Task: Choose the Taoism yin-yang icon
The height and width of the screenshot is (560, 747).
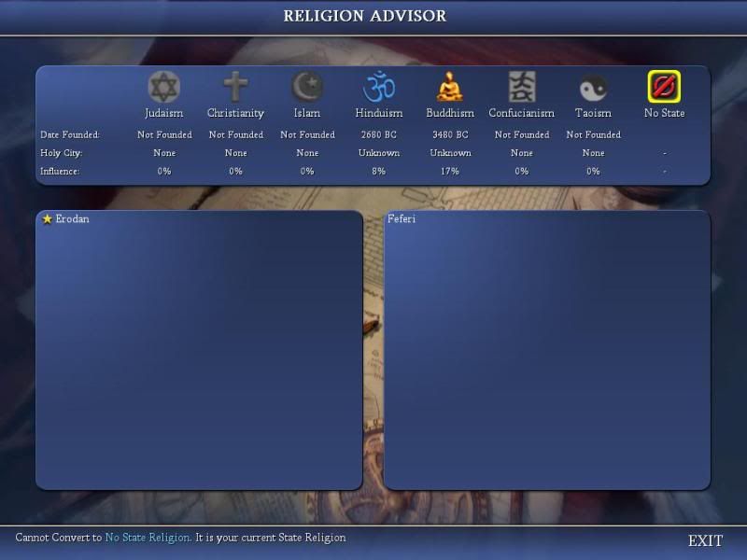Action: point(593,88)
